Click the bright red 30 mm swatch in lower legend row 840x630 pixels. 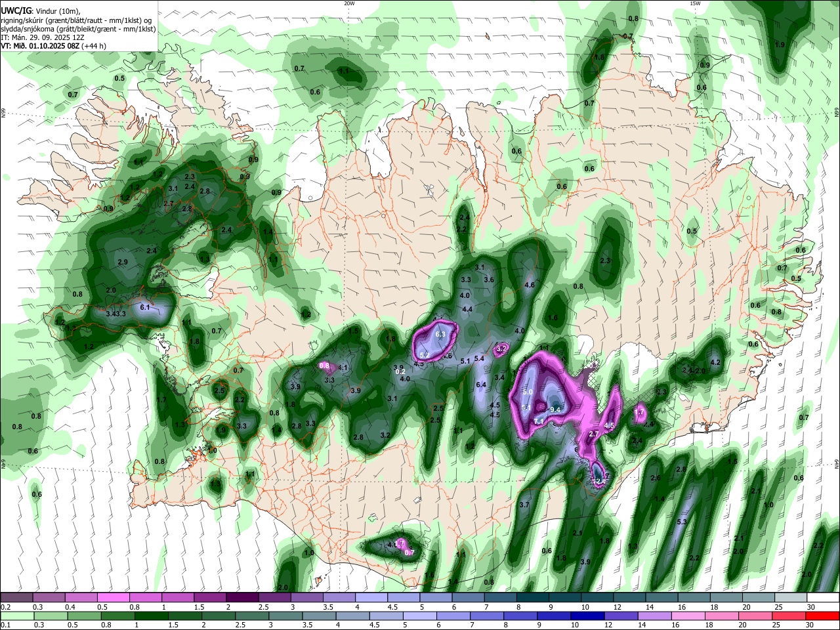pyautogui.click(x=823, y=616)
